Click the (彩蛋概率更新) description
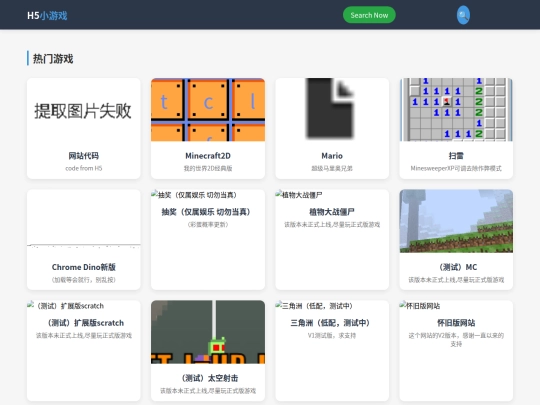 [208, 224]
